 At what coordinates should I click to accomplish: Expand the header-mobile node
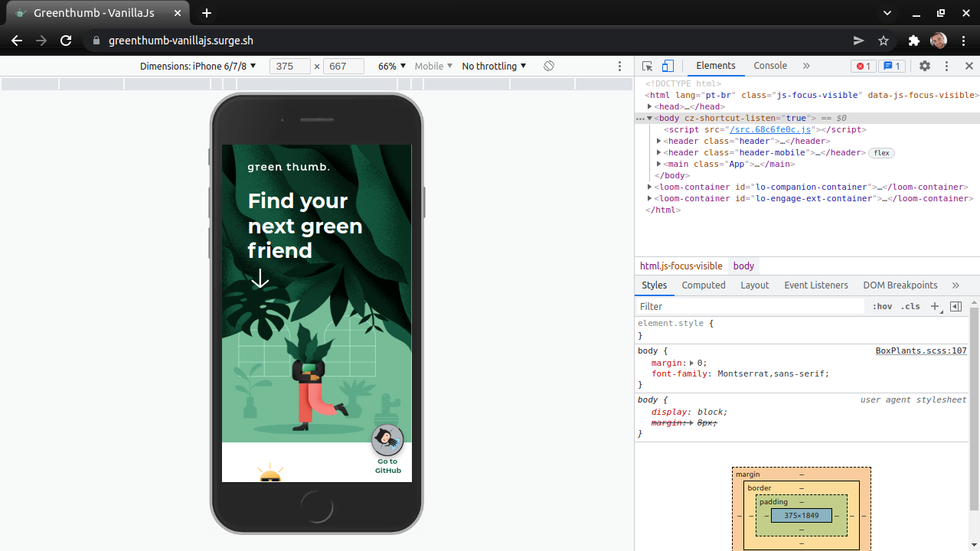[658, 152]
